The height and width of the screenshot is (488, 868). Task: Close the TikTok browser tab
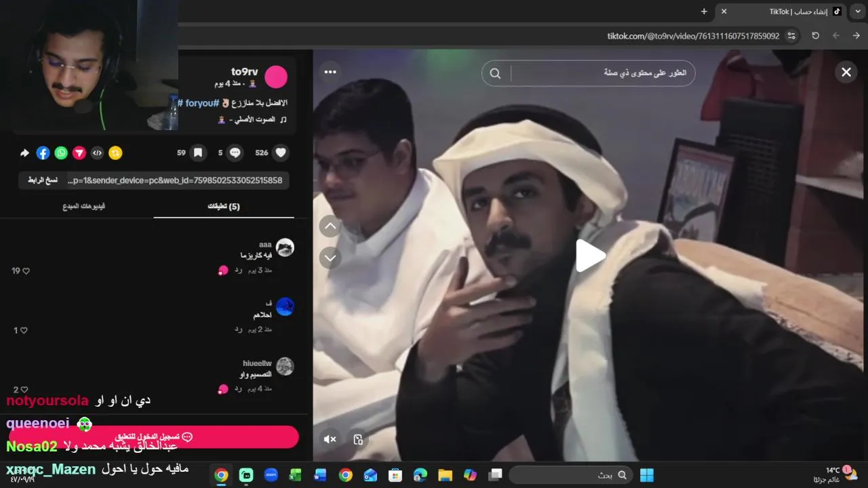(724, 12)
